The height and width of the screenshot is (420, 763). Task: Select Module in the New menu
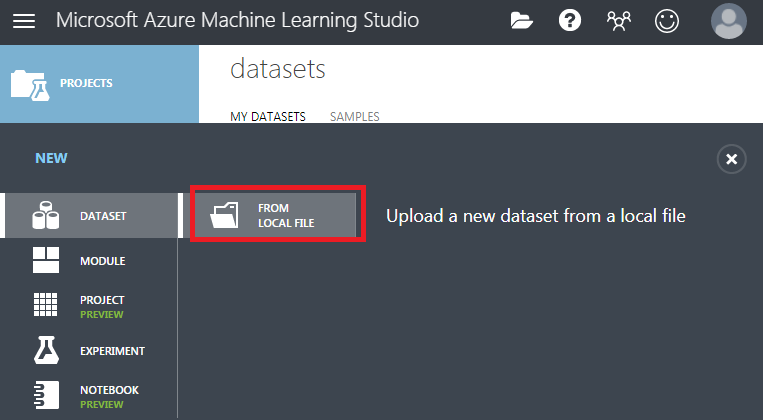coord(89,260)
